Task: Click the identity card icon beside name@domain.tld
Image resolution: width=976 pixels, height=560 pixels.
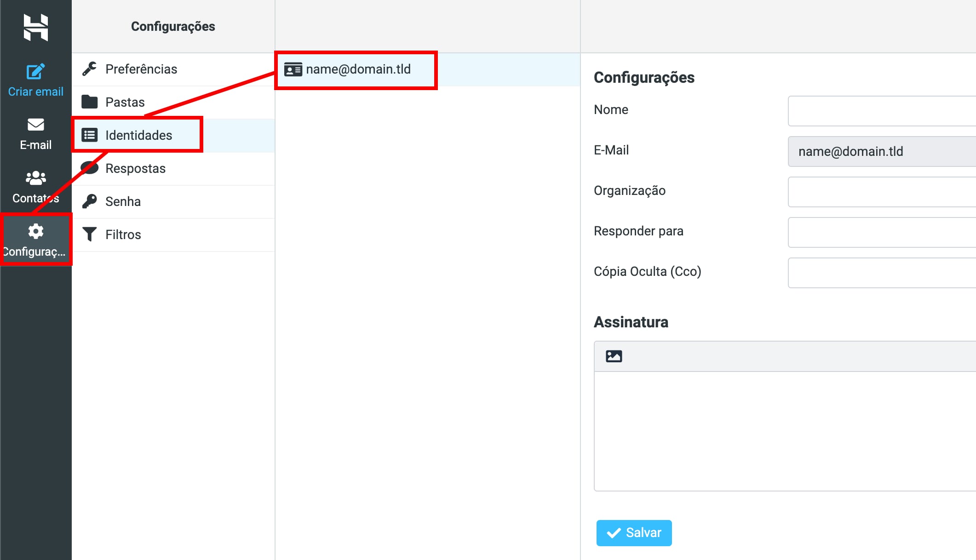Action: coord(293,69)
